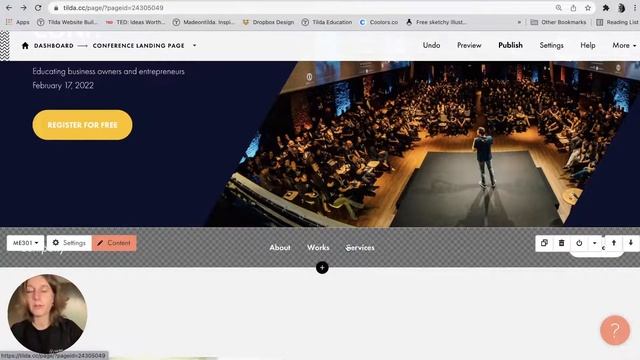Preview the page
Viewport: 640px width, 360px height.
point(469,45)
